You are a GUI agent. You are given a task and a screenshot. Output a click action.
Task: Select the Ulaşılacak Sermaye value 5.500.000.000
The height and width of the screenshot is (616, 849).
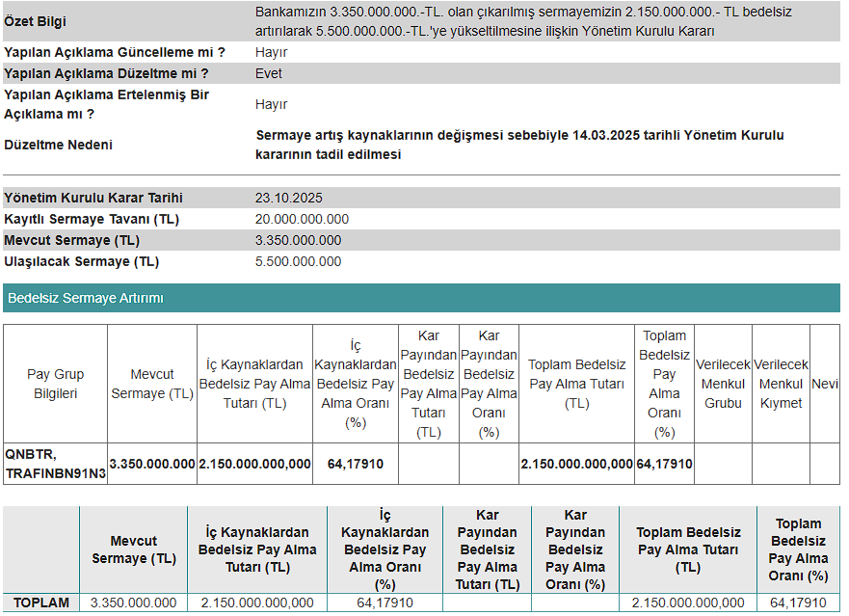point(298,261)
